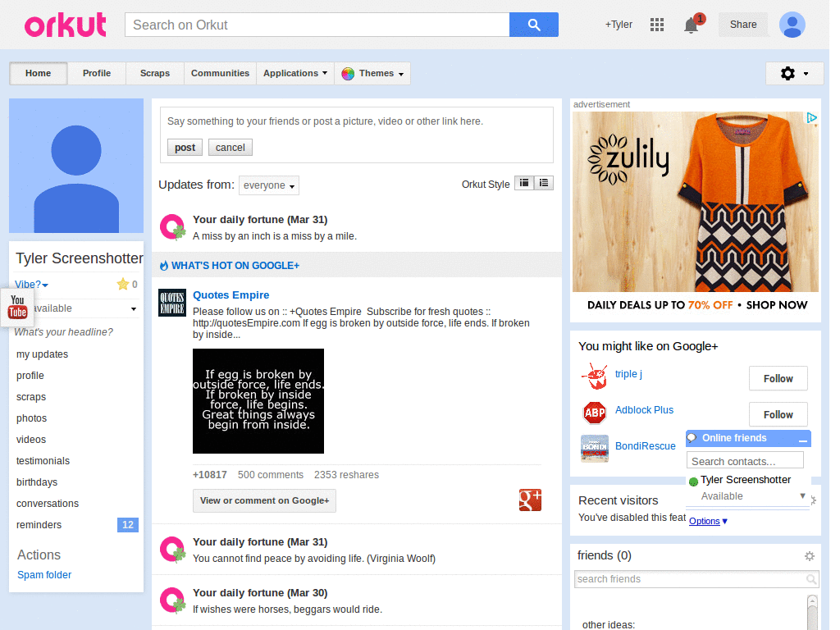Minimize the Online friends chat panel

coord(802,439)
